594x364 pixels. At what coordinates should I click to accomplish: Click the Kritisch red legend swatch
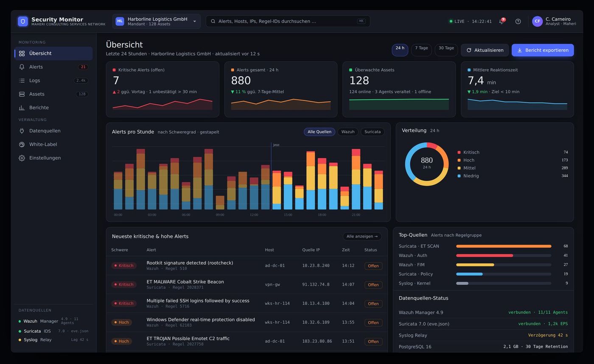(459, 152)
